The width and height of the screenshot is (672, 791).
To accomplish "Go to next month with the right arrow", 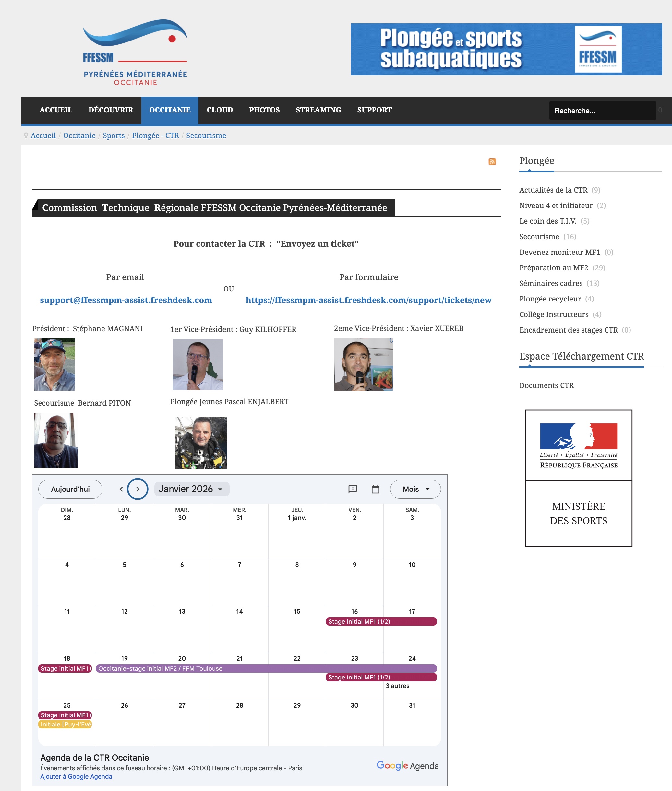I will 138,489.
